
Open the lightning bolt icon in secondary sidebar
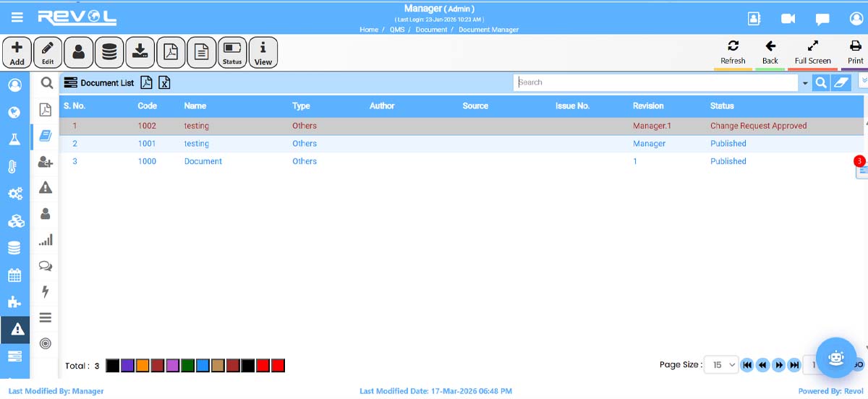click(45, 292)
